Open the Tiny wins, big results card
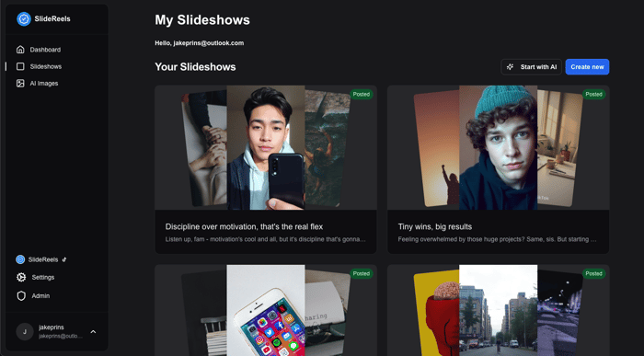 [499, 169]
